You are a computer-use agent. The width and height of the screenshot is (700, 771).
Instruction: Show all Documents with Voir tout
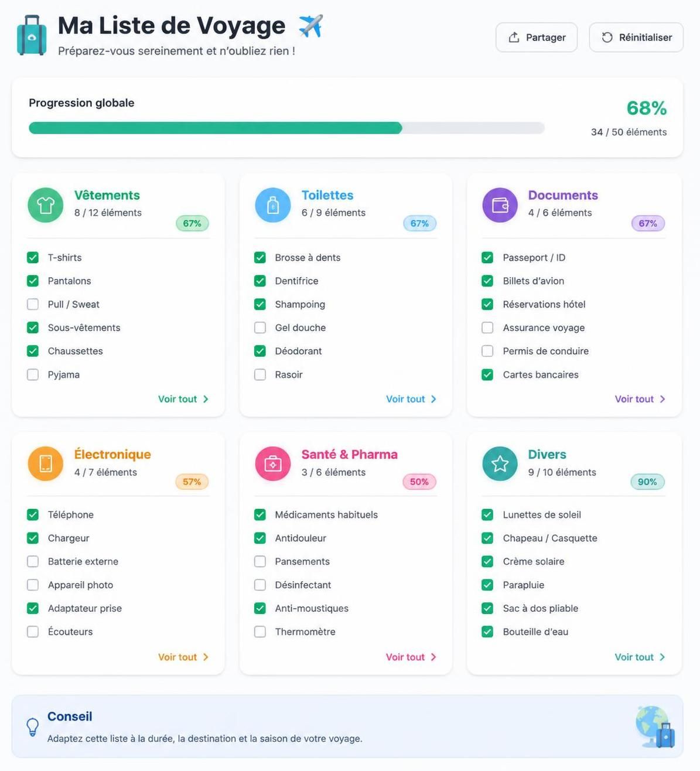pyautogui.click(x=640, y=399)
